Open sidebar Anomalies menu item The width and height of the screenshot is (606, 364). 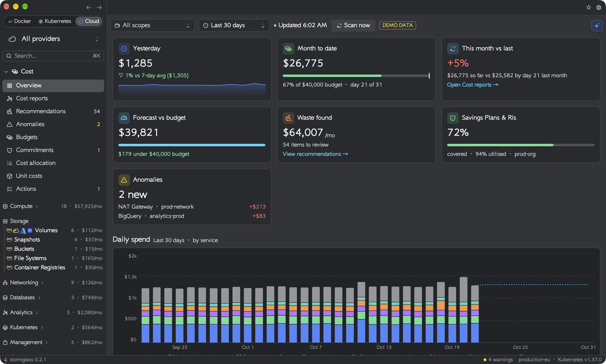53,124
